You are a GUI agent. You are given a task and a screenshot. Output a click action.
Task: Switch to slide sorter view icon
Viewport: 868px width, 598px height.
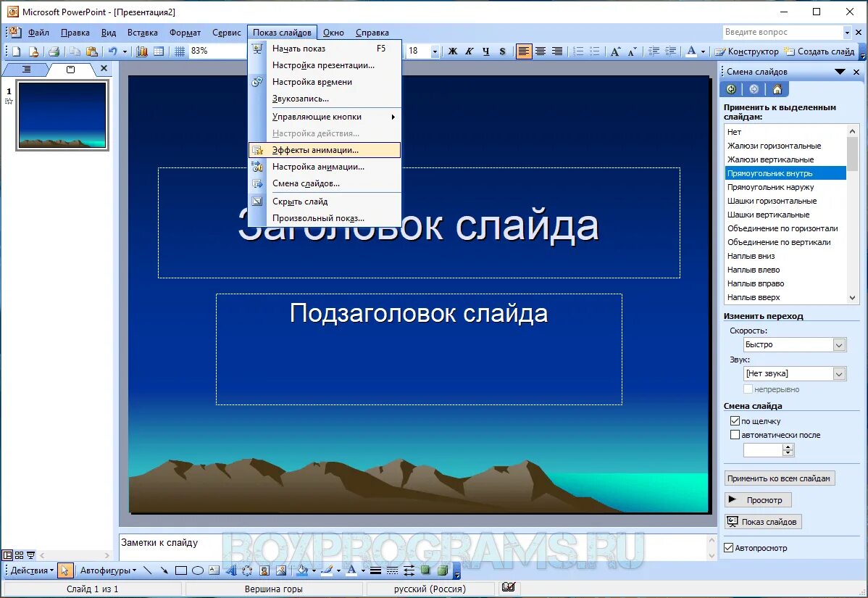tap(20, 555)
